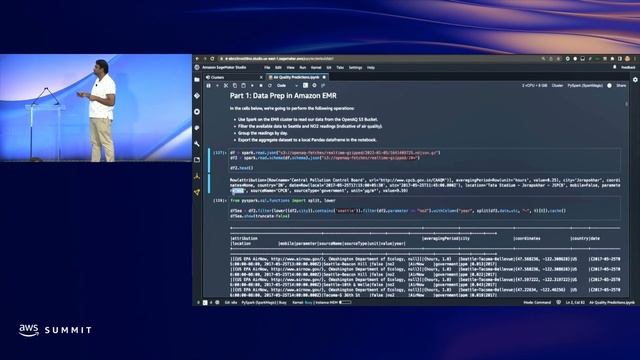Click the Cluster button in notebook toolbar
This screenshot has height=360, width=640.
point(557,86)
